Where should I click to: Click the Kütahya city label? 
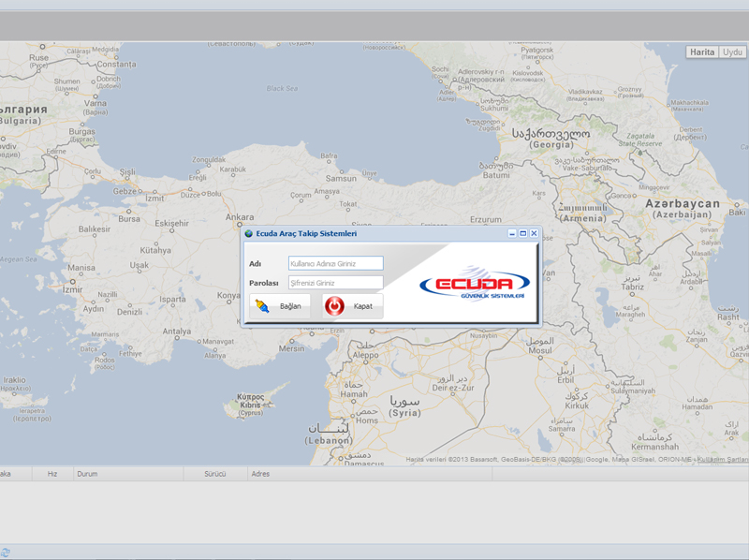point(155,250)
